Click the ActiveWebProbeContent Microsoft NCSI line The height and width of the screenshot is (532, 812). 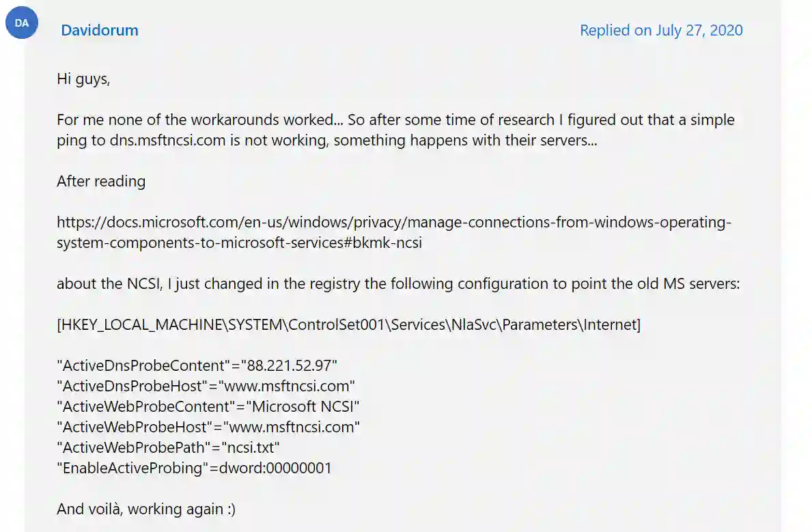pyautogui.click(x=208, y=406)
